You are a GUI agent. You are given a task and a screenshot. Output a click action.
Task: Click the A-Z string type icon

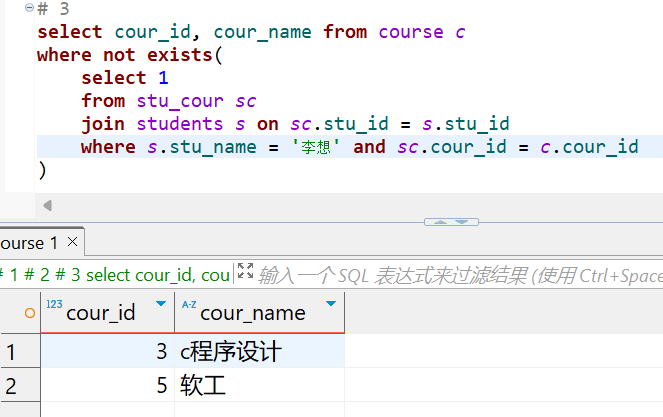pos(188,305)
